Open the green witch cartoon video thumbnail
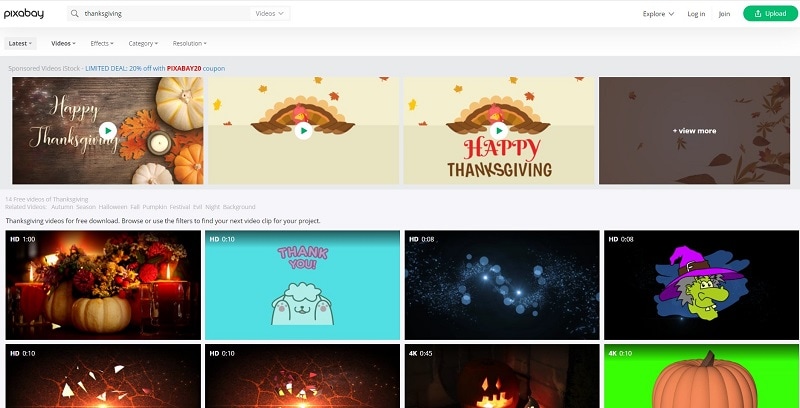 pyautogui.click(x=702, y=285)
